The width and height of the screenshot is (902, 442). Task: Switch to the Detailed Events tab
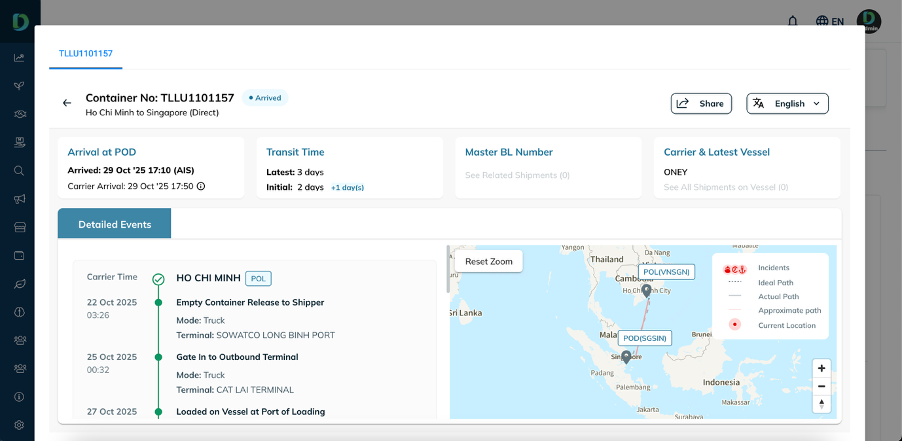pyautogui.click(x=114, y=224)
